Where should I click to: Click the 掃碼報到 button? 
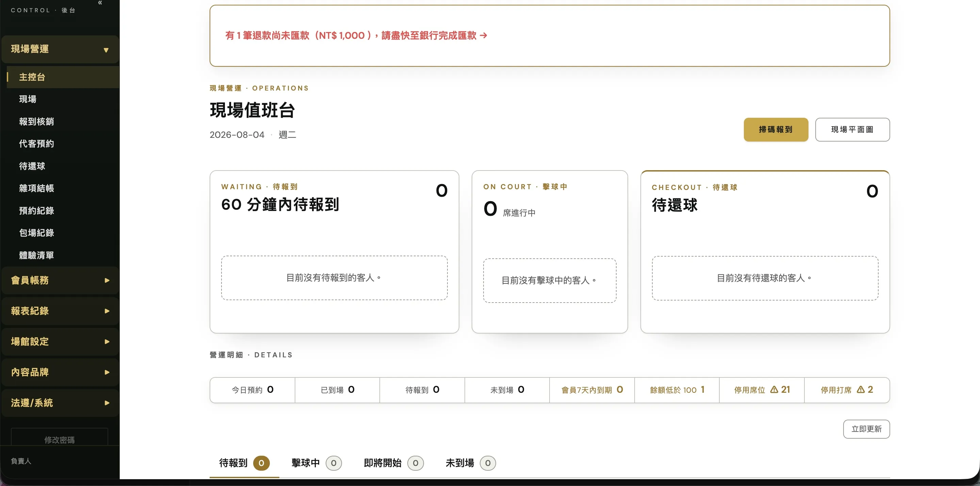point(776,130)
